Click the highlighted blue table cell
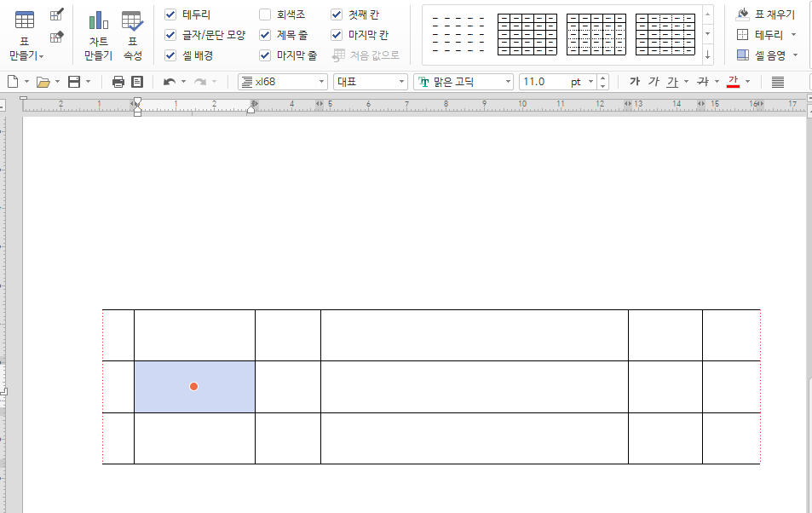 pyautogui.click(x=195, y=387)
